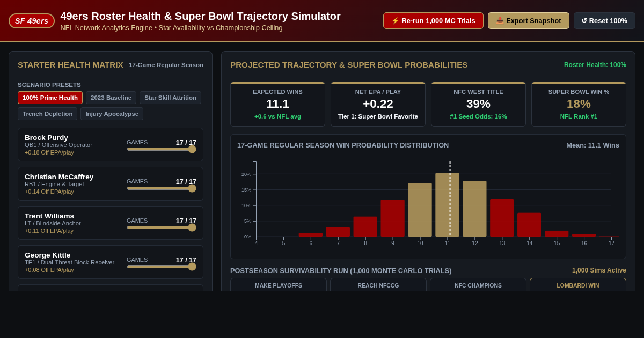
Task: Export a snapshot of the simulation
Action: [529, 21]
